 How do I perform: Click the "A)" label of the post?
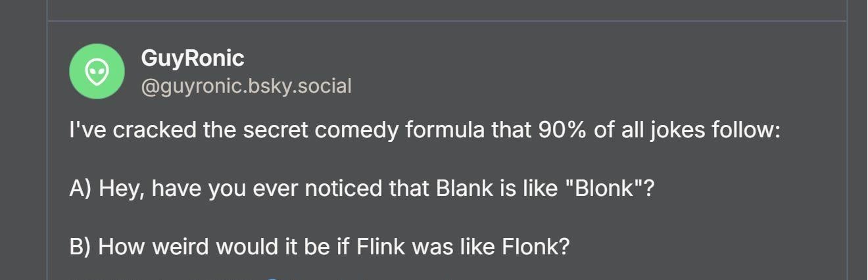tap(80, 189)
